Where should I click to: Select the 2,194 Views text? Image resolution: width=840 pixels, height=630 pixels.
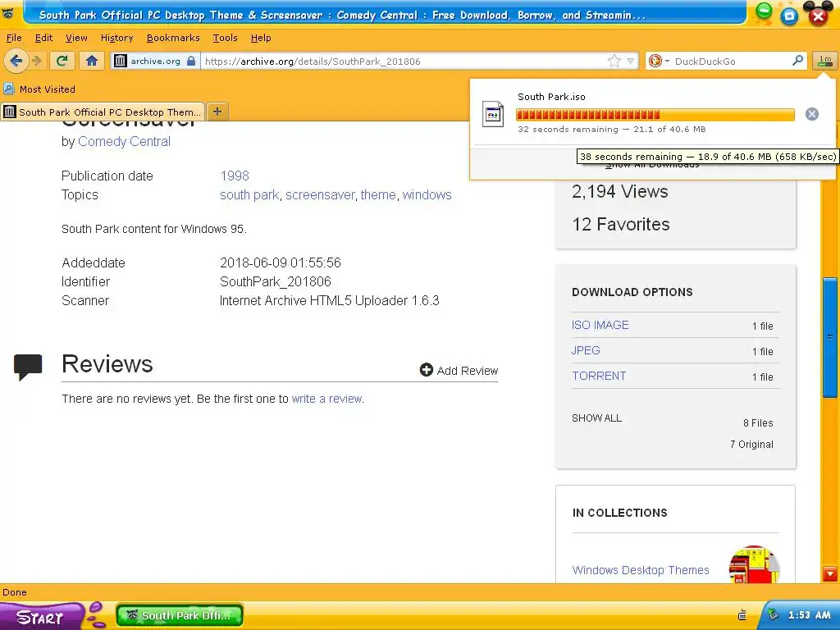[x=620, y=191]
